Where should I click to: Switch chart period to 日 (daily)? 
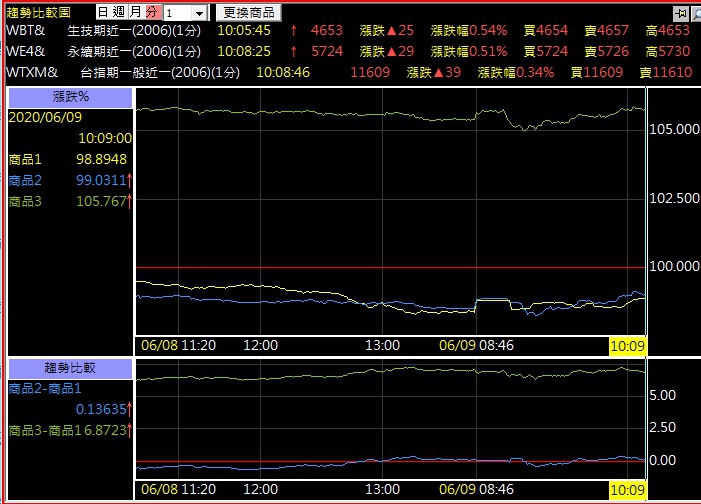pos(103,12)
